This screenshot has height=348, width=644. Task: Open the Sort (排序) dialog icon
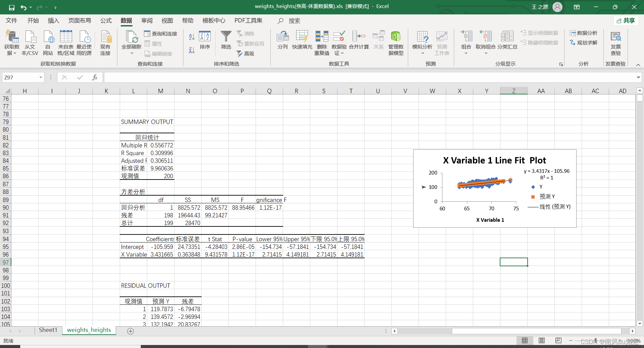[205, 40]
